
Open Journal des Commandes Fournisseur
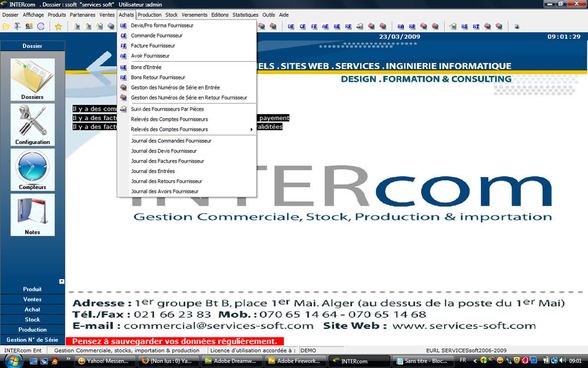point(187,141)
